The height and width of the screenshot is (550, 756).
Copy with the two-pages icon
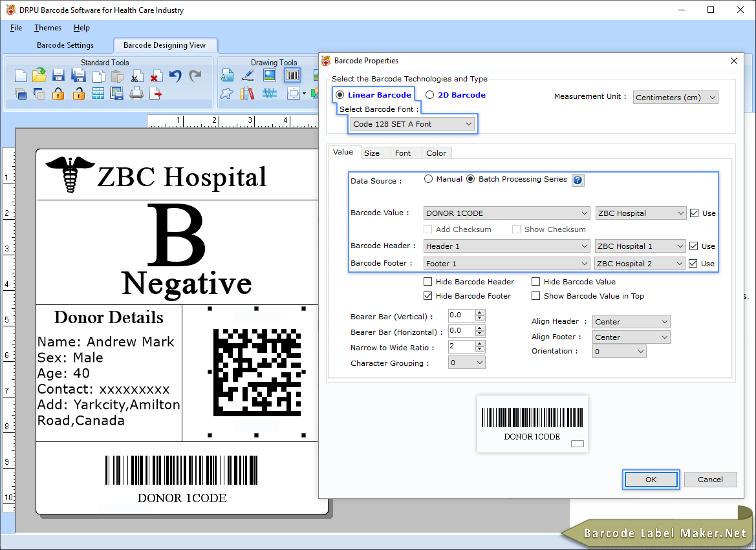click(x=98, y=76)
